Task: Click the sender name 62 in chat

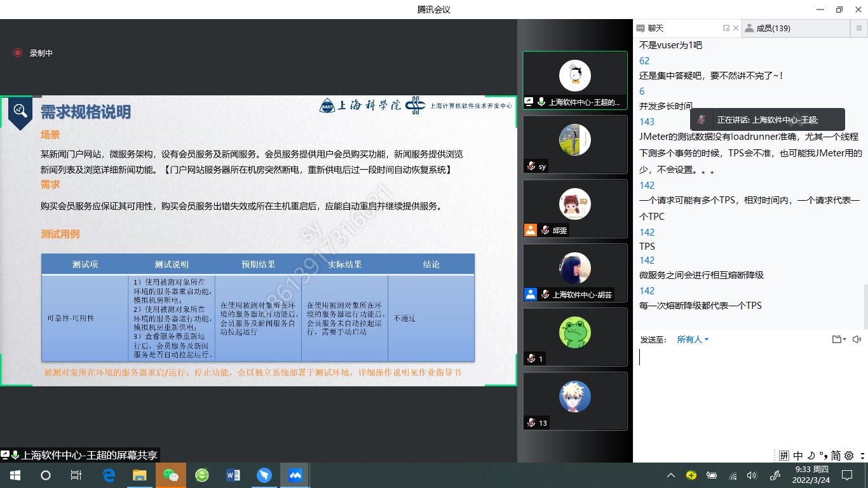Action: point(644,61)
